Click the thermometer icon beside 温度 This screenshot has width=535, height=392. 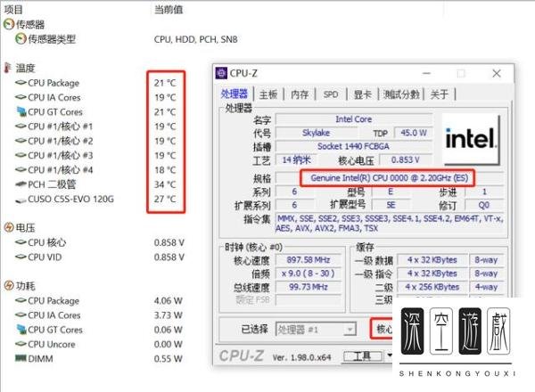(7, 68)
